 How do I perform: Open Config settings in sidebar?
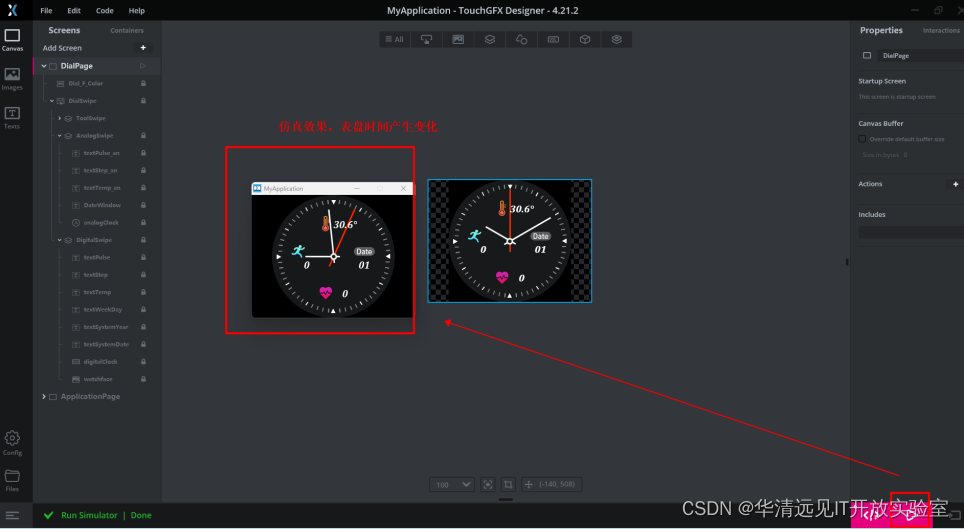tap(12, 442)
